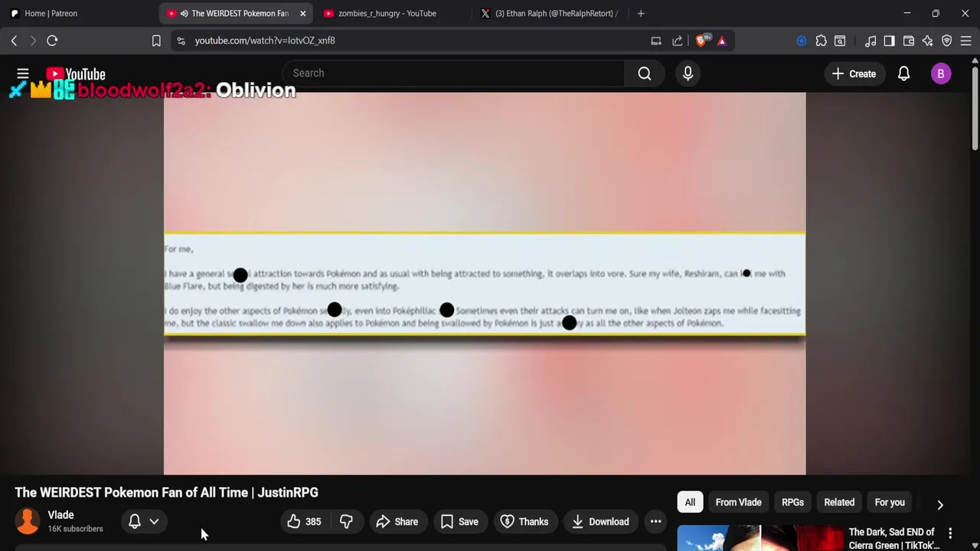Open more actions three-dot menu
Image resolution: width=980 pixels, height=551 pixels.
pos(655,521)
